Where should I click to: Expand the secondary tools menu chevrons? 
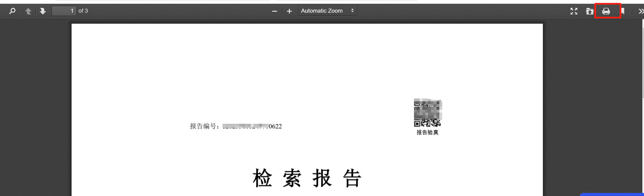click(641, 11)
